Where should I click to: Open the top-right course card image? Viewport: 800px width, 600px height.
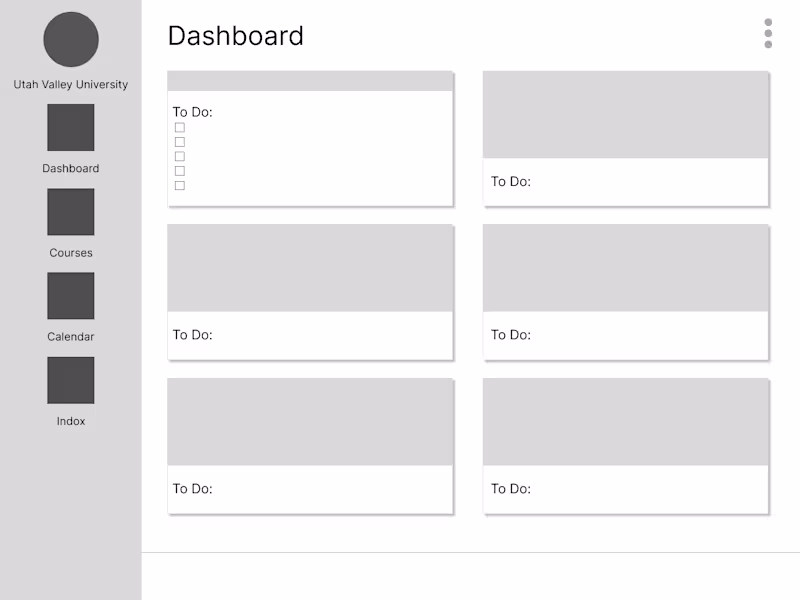point(626,114)
